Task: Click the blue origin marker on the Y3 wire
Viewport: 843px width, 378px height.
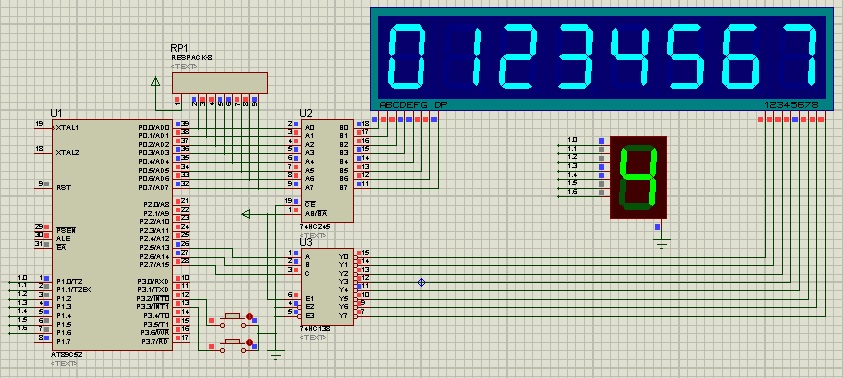Action: (x=422, y=282)
